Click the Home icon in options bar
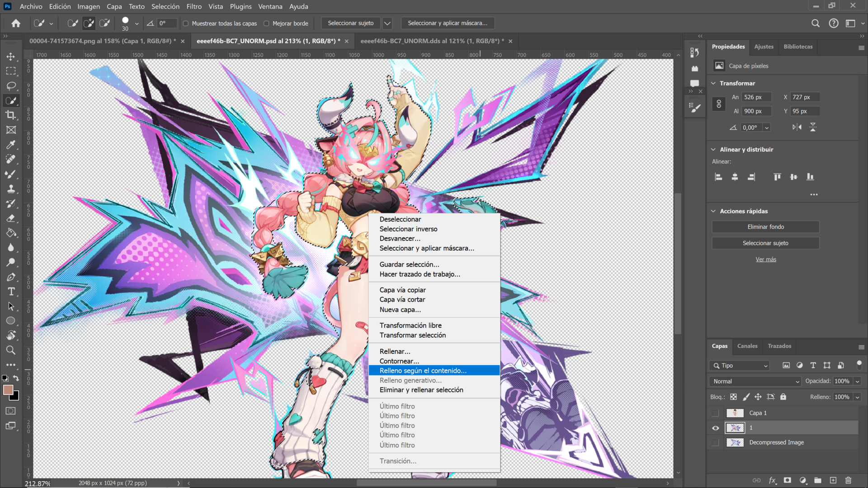This screenshot has height=488, width=868. (x=16, y=23)
